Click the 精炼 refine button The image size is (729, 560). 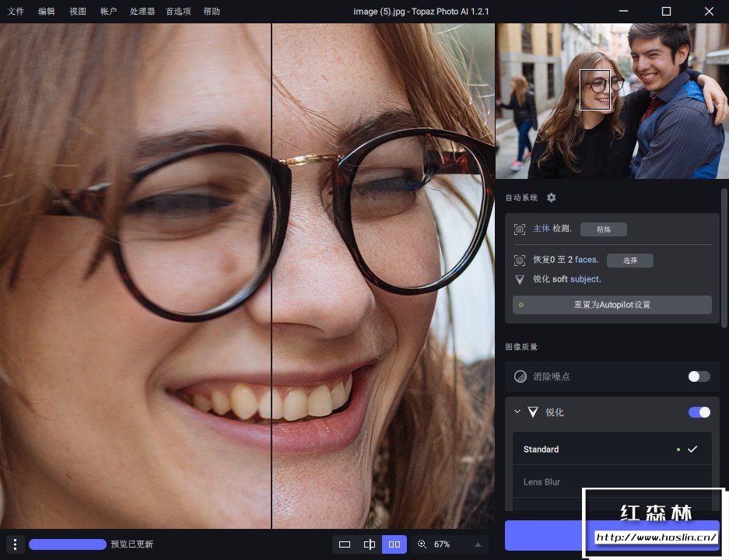tap(604, 229)
